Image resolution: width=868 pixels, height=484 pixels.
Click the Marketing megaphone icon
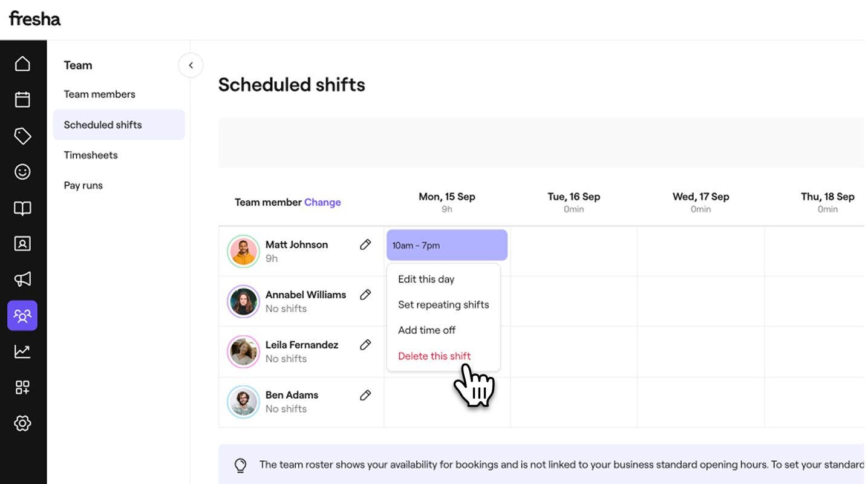[22, 279]
